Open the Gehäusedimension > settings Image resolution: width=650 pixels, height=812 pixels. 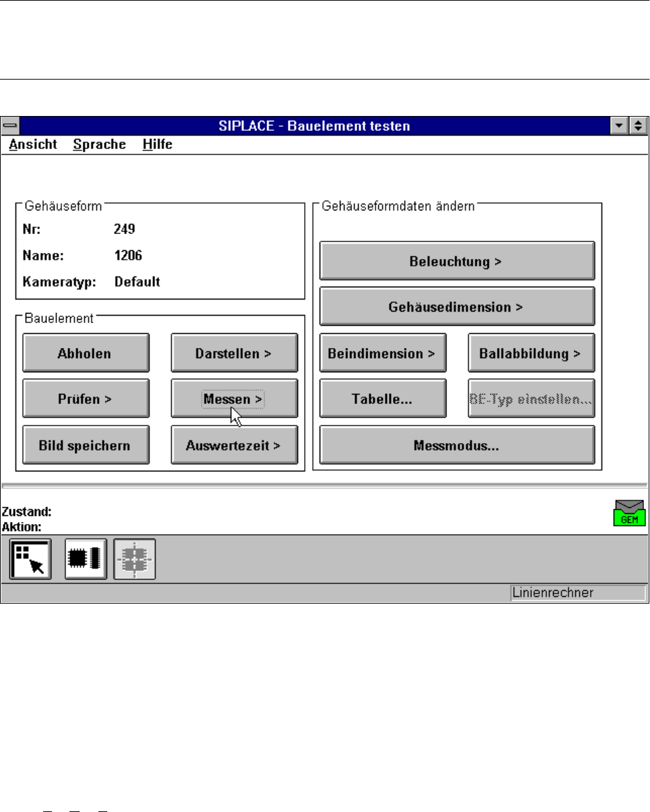pos(456,307)
